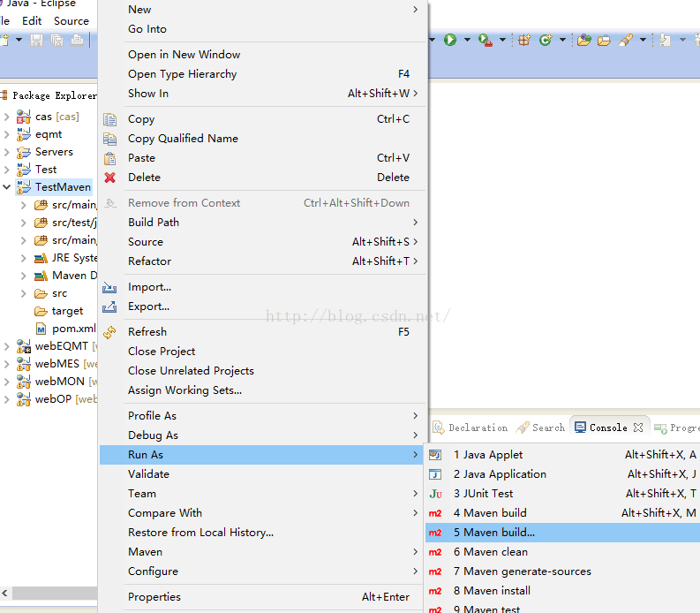Click Package Explorer scroll left arrow
This screenshot has height=613, width=700.
(x=5, y=594)
